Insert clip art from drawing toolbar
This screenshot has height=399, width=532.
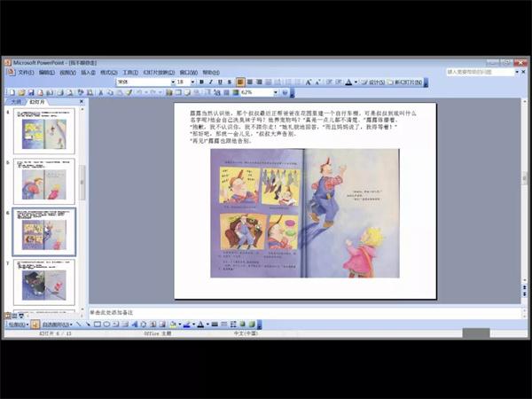(x=153, y=325)
